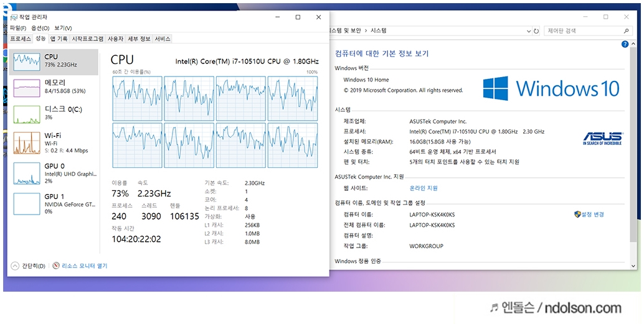Click the control panel refresh button

click(x=536, y=30)
